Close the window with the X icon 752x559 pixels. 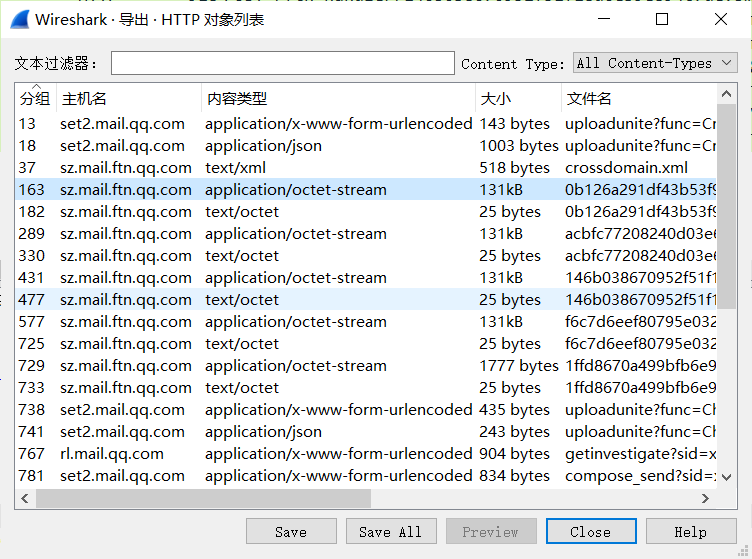point(721,19)
